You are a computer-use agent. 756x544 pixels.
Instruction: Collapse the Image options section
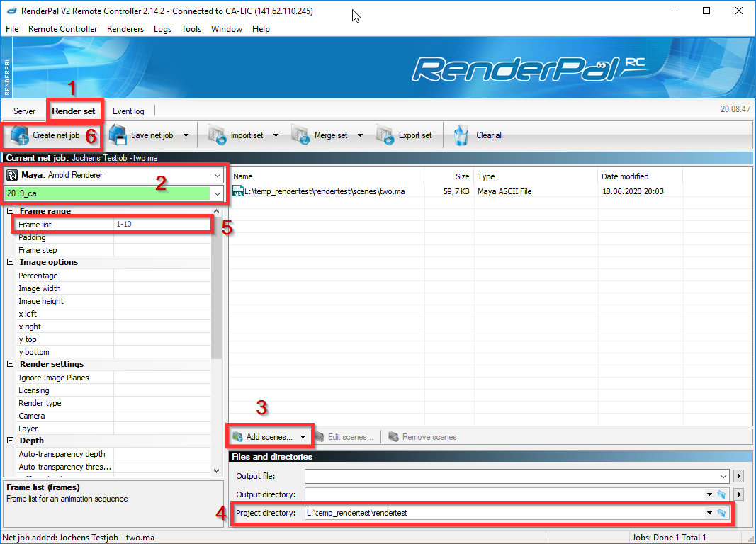11,262
